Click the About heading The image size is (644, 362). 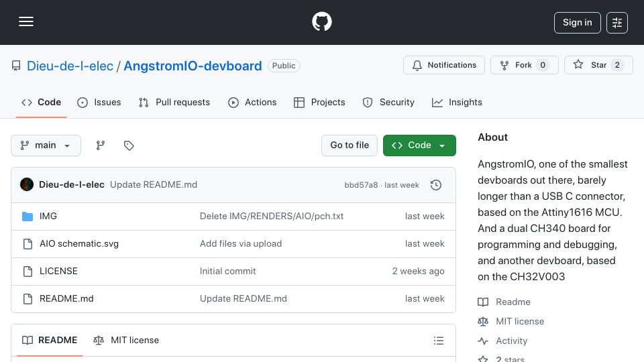click(x=492, y=137)
